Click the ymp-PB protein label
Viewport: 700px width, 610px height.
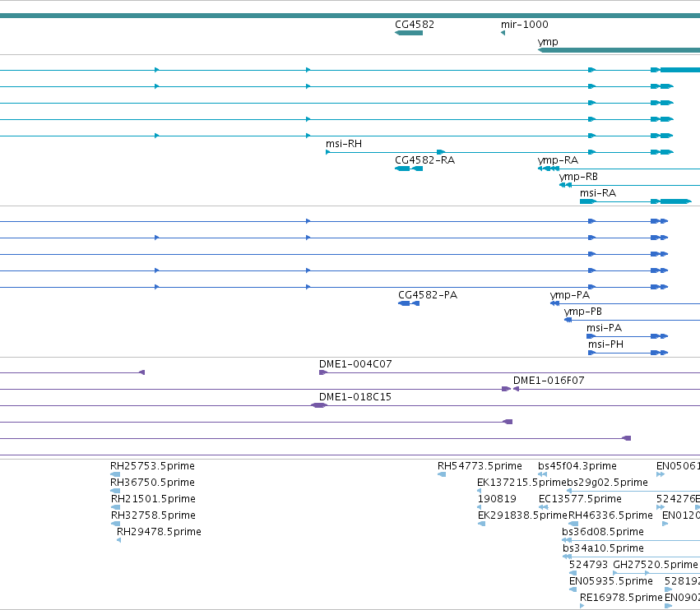[x=582, y=312]
